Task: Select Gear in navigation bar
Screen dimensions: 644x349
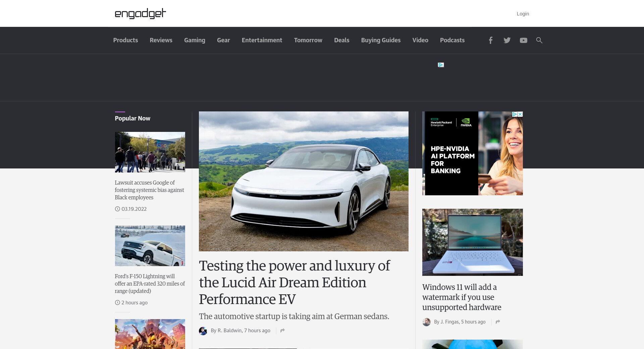Action: [x=223, y=40]
